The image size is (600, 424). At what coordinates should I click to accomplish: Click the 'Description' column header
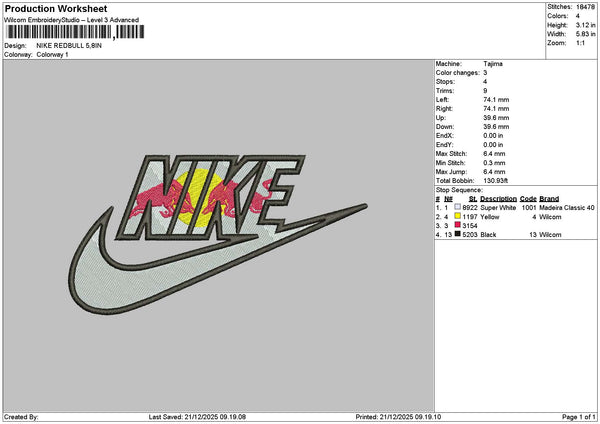pos(498,199)
